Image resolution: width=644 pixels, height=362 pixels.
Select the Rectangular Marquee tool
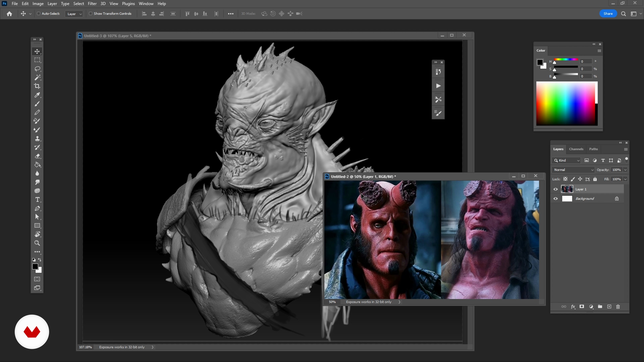(x=37, y=60)
